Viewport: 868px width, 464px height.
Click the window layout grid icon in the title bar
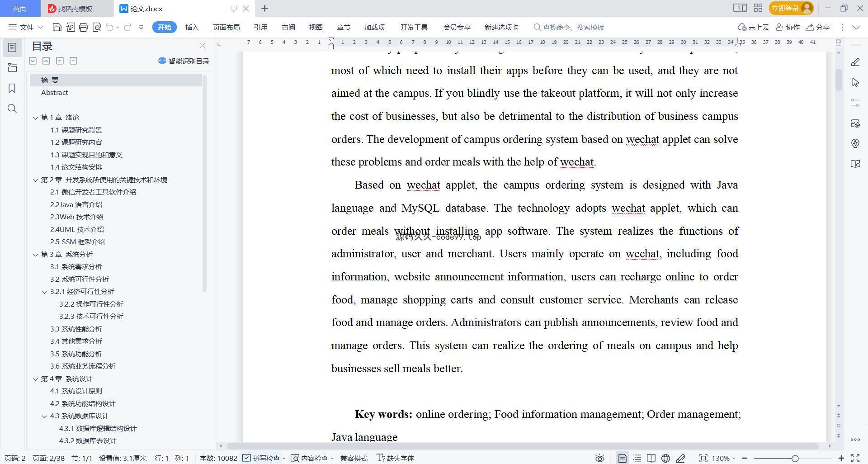coord(758,8)
